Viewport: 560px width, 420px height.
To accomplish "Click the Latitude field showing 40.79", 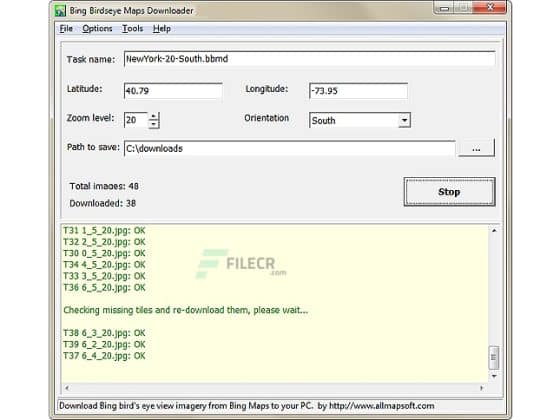I will point(173,91).
